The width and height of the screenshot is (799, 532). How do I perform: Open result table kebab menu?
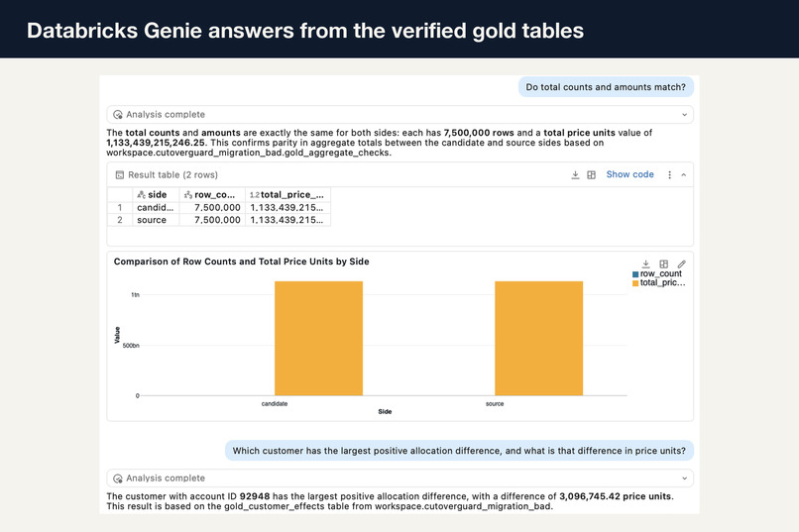tap(669, 174)
